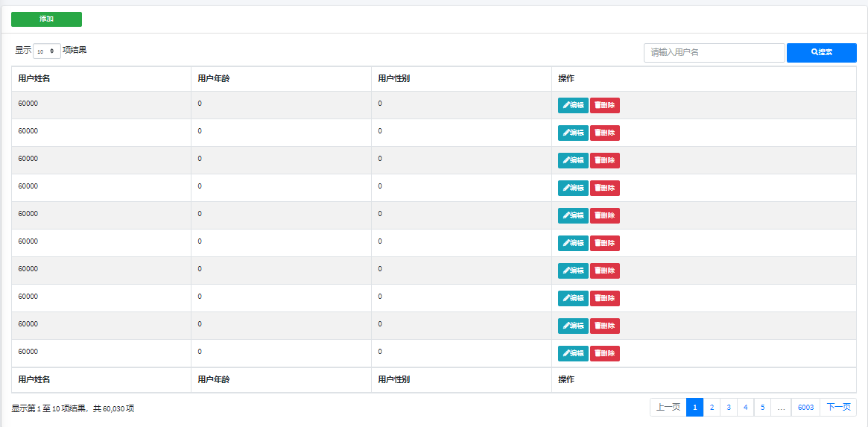Click the 请输入用户名 search field
Image resolution: width=868 pixels, height=427 pixels.
(714, 53)
